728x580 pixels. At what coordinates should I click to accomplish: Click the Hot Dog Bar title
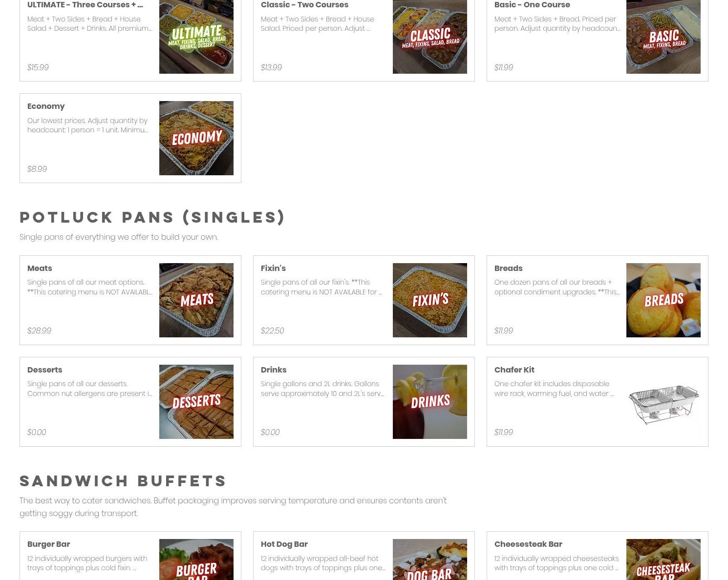(284, 544)
